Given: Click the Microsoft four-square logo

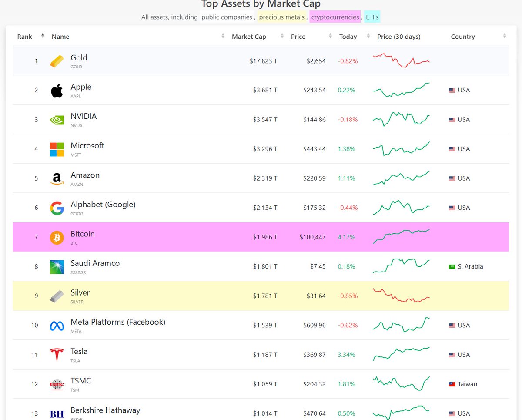Looking at the screenshot, I should (x=57, y=149).
